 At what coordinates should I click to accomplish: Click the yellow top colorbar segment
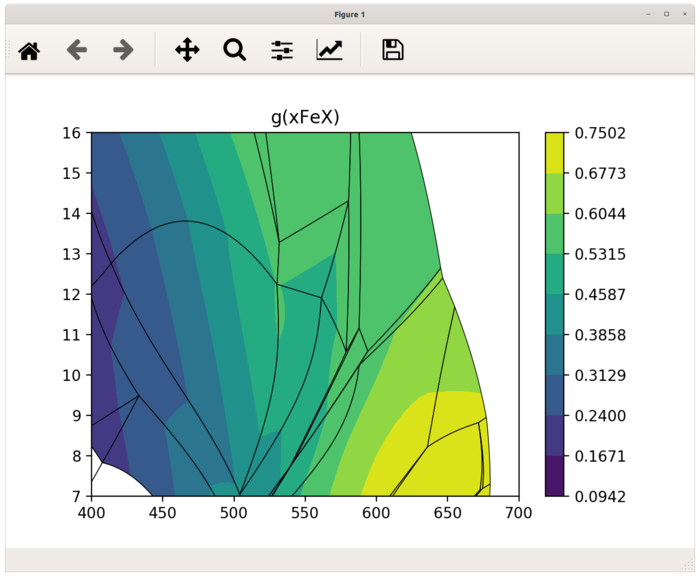(x=554, y=153)
